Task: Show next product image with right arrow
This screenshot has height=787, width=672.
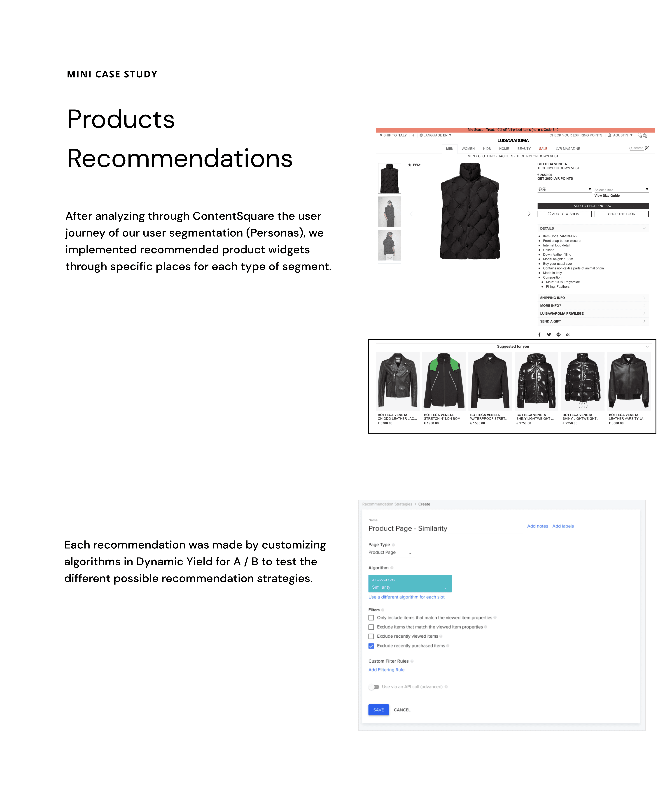Action: tap(528, 214)
